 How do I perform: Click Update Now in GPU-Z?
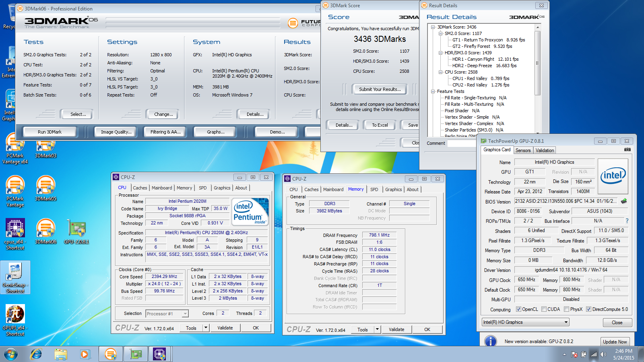click(615, 342)
